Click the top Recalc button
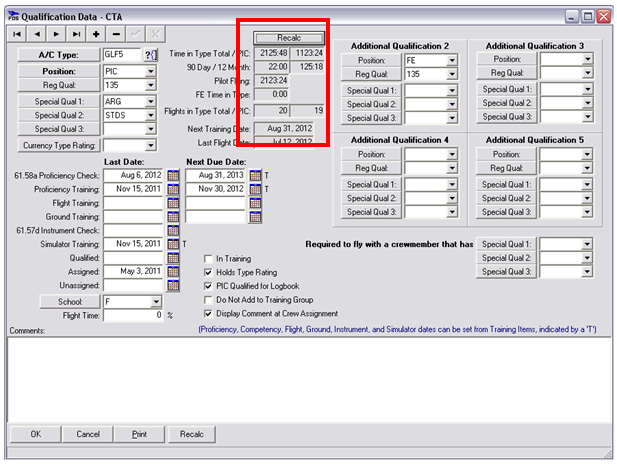617x464 pixels. tap(289, 38)
